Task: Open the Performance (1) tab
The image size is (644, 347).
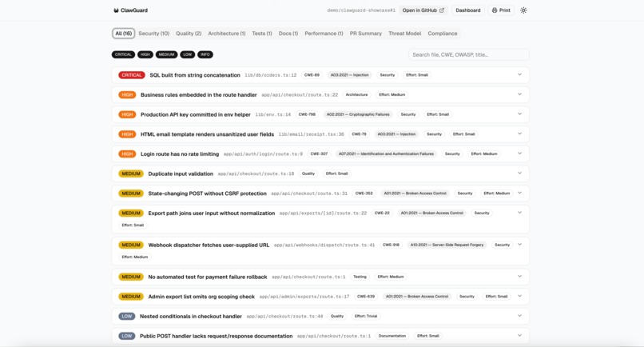Action: [x=324, y=34]
